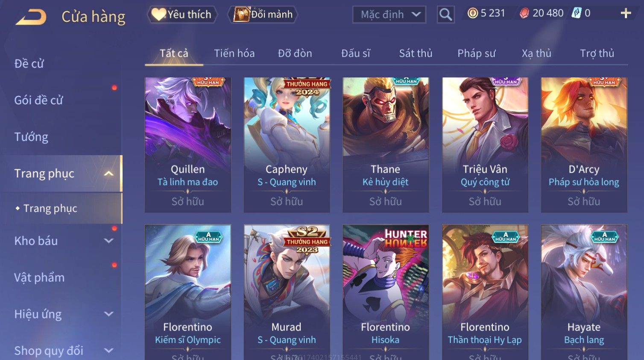This screenshot has height=360, width=644.
Task: Open the Tướng sidebar menu
Action: click(31, 137)
